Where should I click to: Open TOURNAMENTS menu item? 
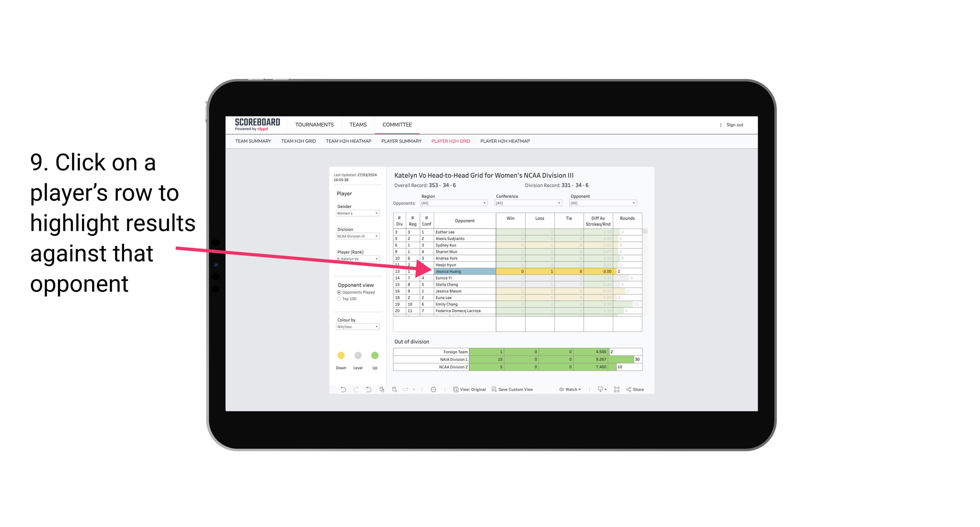314,125
